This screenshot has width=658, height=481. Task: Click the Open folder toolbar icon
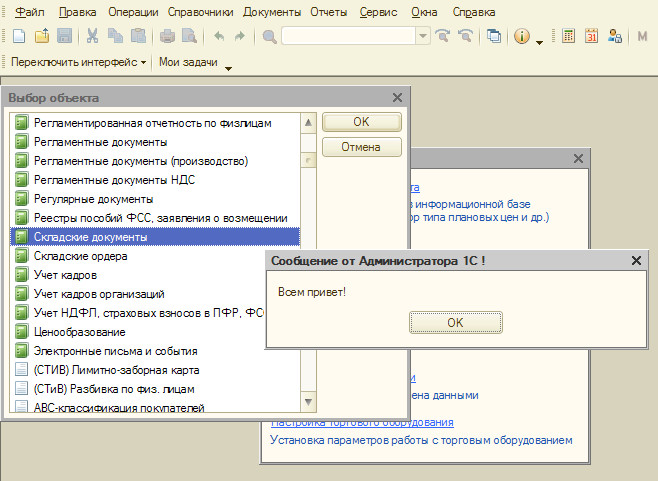pos(42,37)
